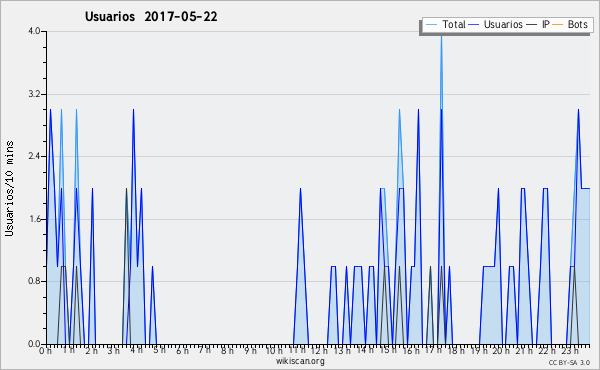Click the 4.0 y-axis label
The height and width of the screenshot is (370, 600).
(x=34, y=31)
